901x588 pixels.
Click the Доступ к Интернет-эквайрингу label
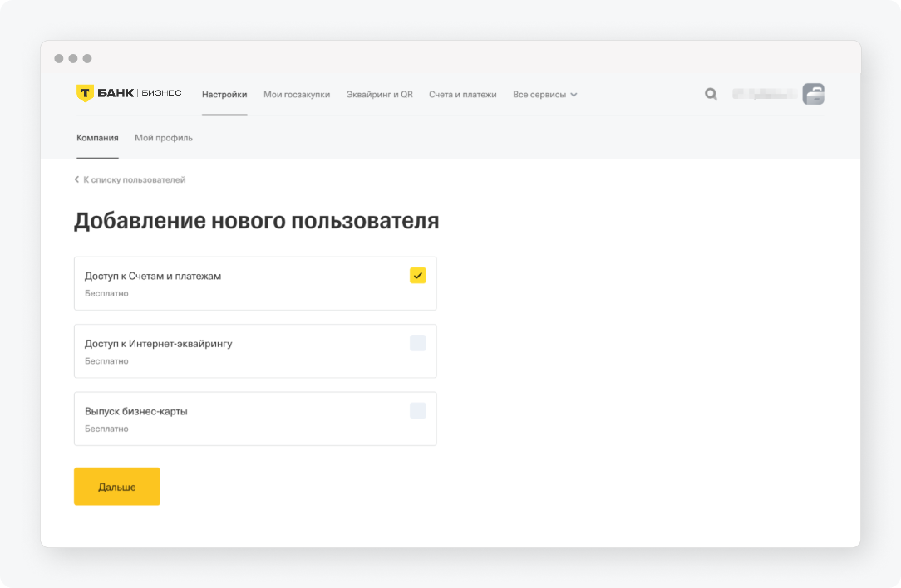point(158,344)
